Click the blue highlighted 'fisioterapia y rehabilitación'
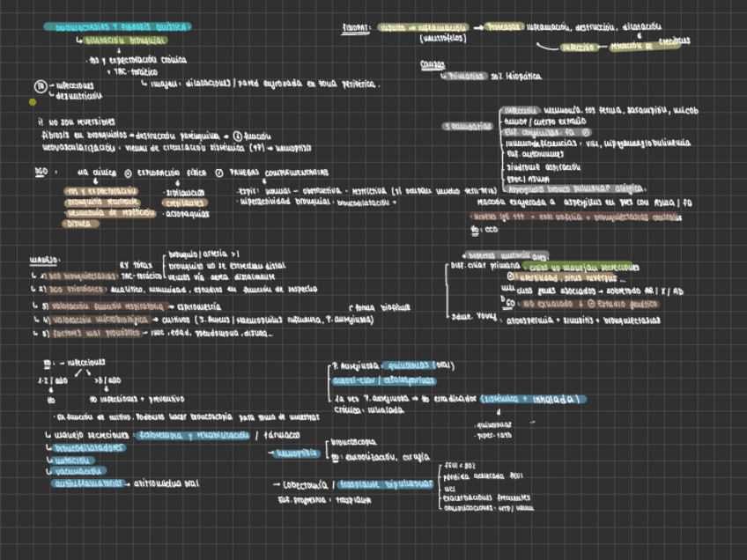This screenshot has height=560, width=747. tap(192, 435)
